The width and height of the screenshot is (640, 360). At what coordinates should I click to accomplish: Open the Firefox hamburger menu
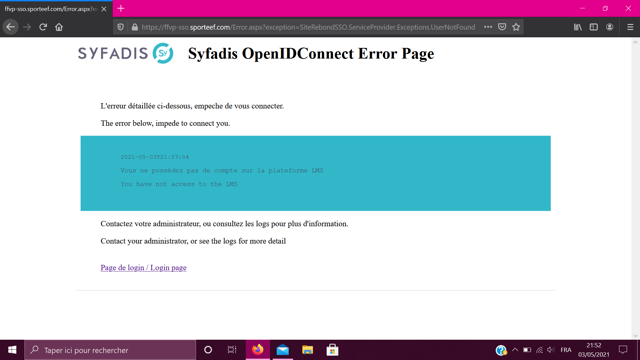(x=630, y=27)
